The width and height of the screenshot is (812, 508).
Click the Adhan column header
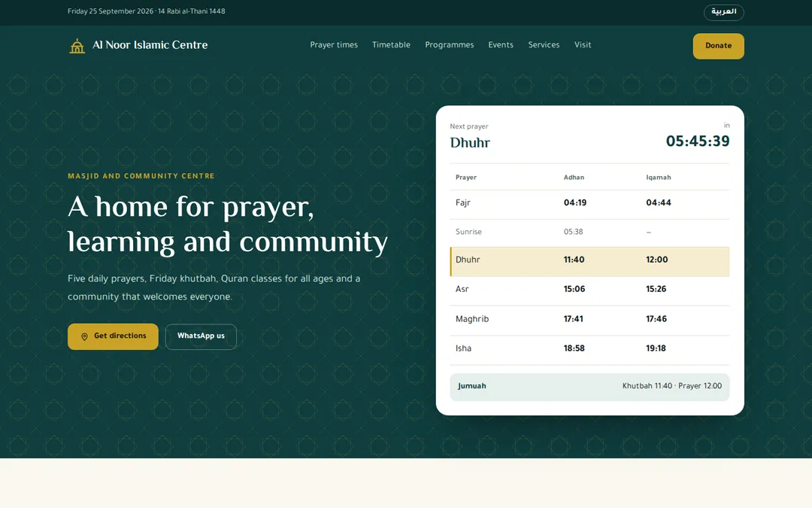click(574, 178)
